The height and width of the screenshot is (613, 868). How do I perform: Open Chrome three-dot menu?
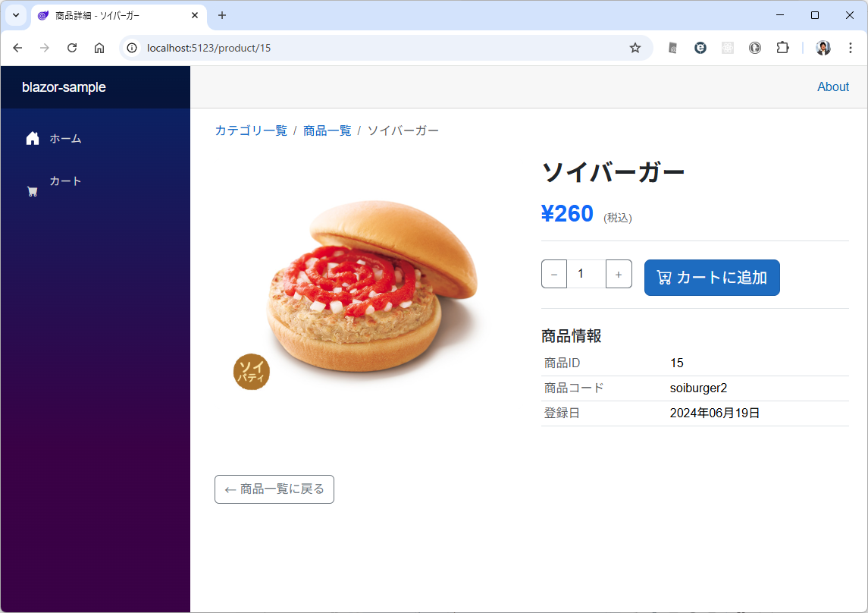pos(851,49)
